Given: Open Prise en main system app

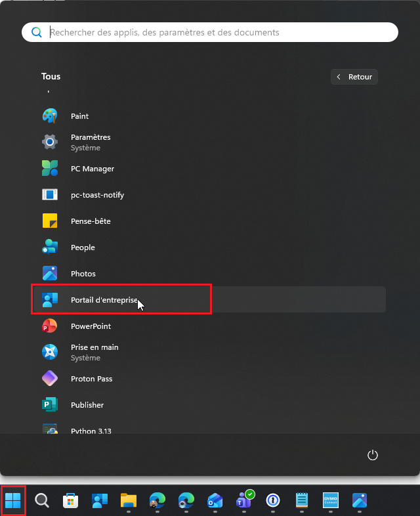Looking at the screenshot, I should tap(94, 352).
